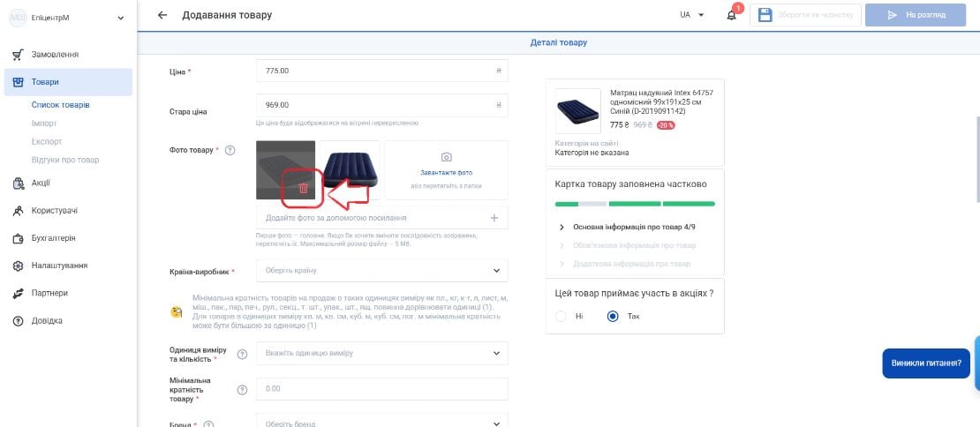
Task: Switch to the Деталі товару tab
Action: tap(558, 43)
